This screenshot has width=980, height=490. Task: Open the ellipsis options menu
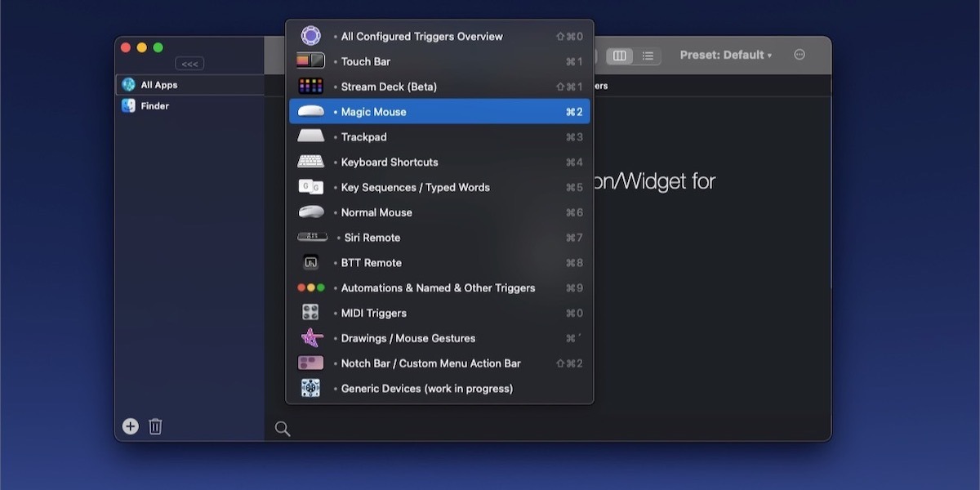coord(799,55)
